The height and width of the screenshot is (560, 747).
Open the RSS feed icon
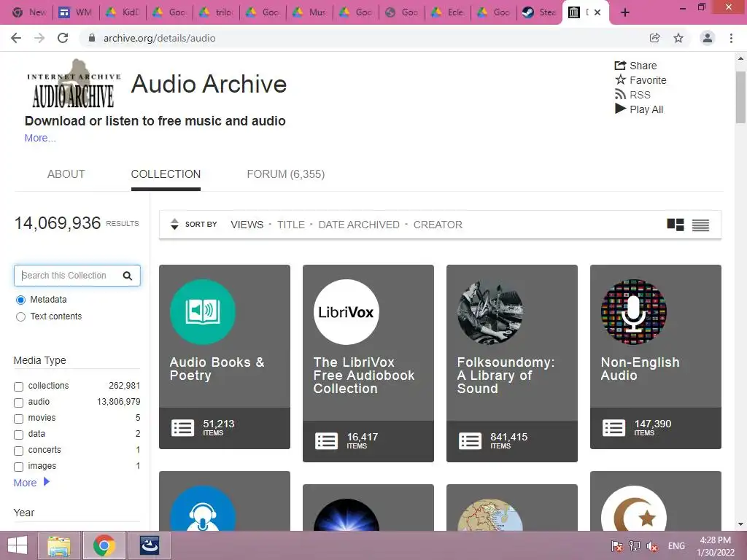(620, 94)
